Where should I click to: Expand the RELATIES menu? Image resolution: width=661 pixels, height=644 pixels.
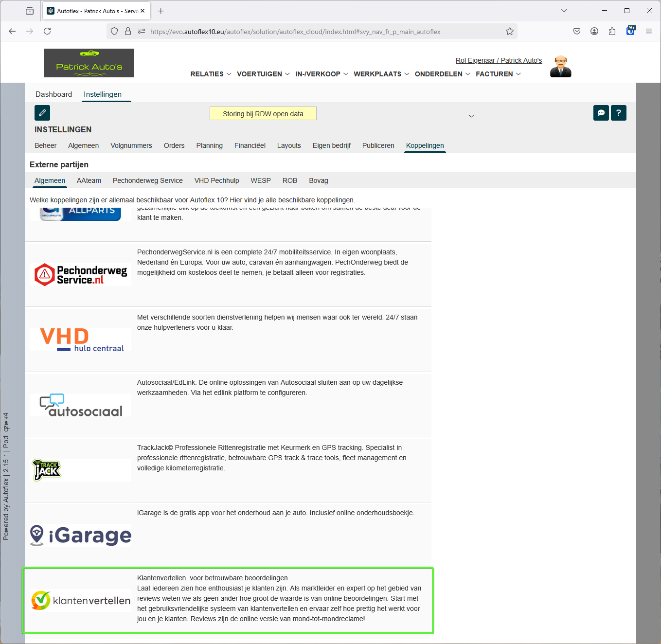[x=211, y=74]
